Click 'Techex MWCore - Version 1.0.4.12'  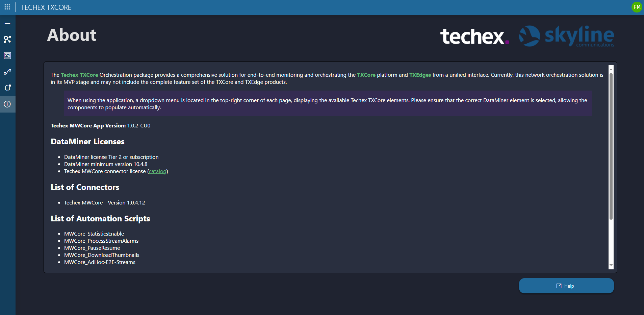pyautogui.click(x=105, y=203)
